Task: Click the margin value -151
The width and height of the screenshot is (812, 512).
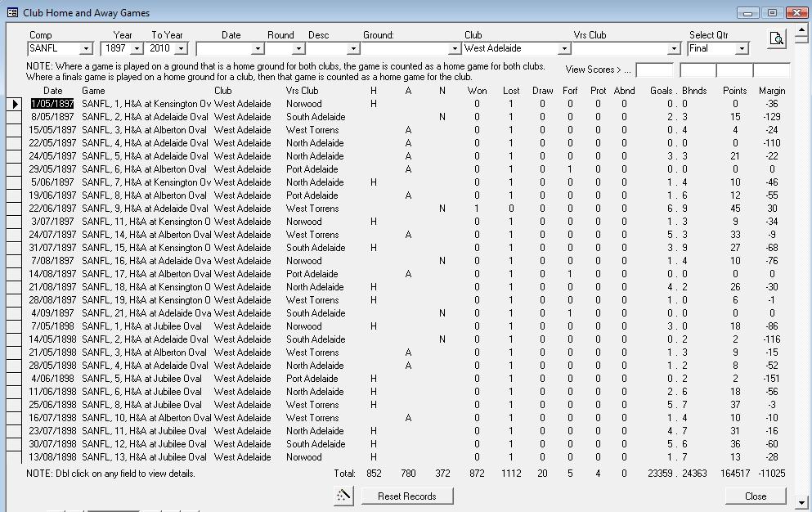Action: point(772,379)
